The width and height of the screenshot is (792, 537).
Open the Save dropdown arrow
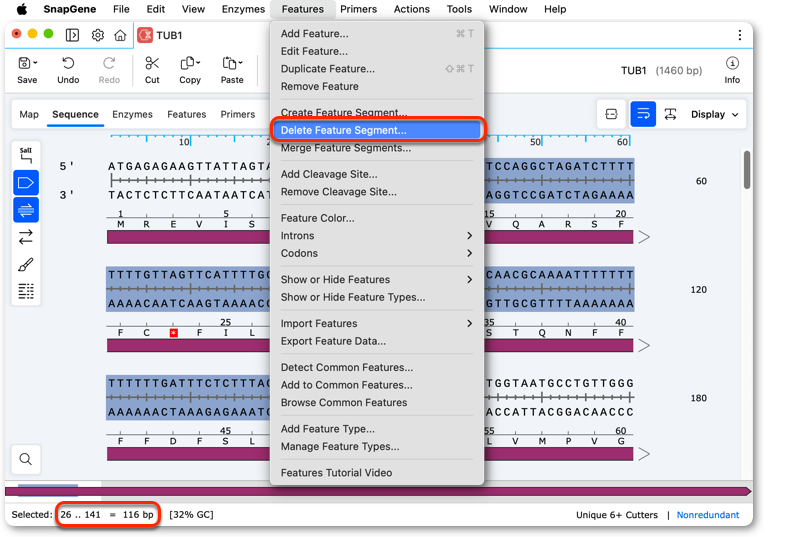[35, 63]
